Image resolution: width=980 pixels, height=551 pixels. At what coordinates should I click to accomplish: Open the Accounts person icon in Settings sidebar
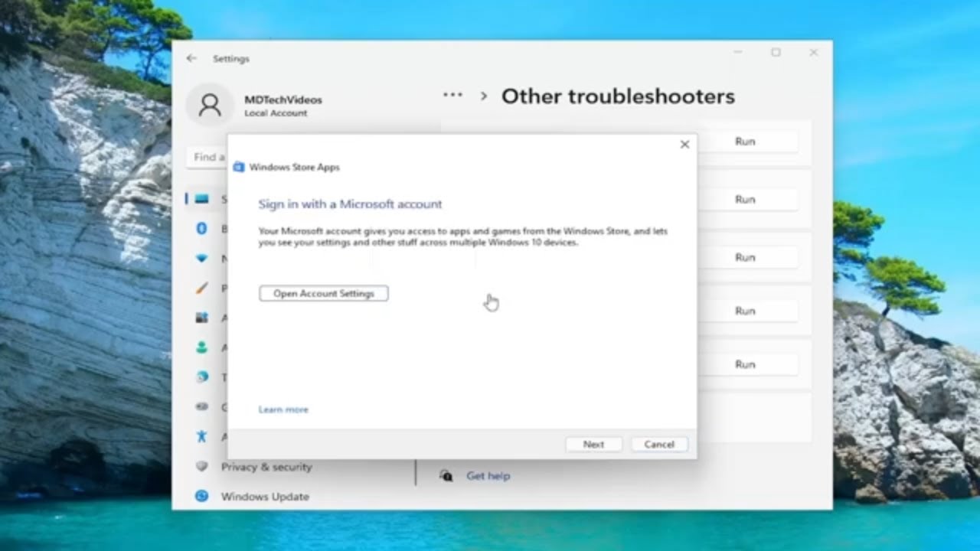pyautogui.click(x=202, y=347)
